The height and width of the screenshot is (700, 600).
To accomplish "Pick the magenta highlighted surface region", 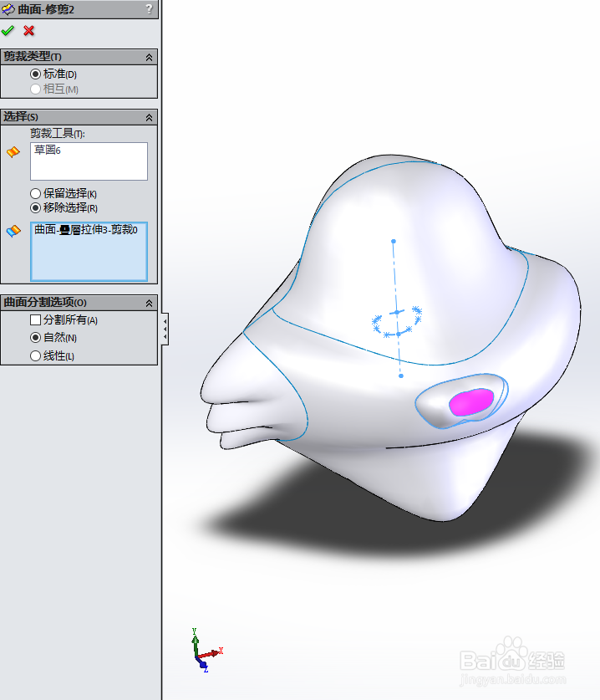I will pyautogui.click(x=471, y=401).
